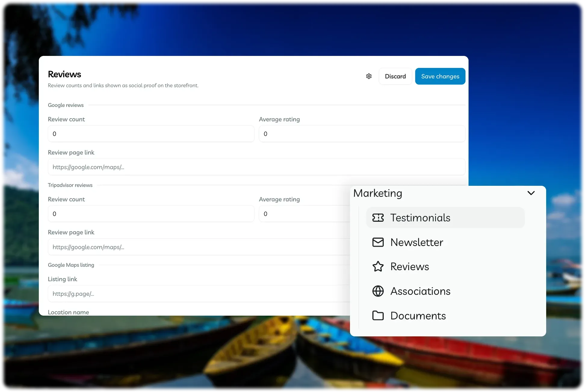Save changes to the Reviews form
This screenshot has height=392, width=585.
coord(440,76)
